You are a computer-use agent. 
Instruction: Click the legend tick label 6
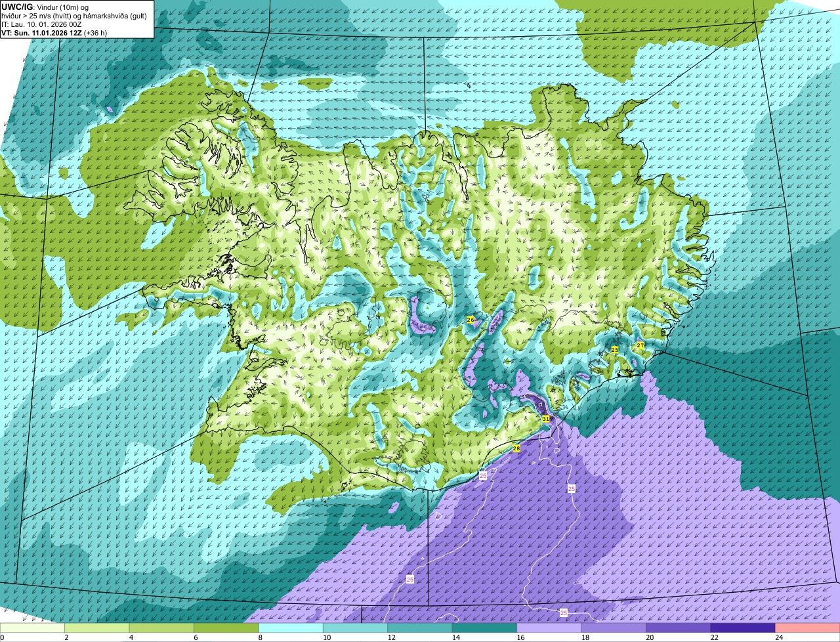click(195, 637)
